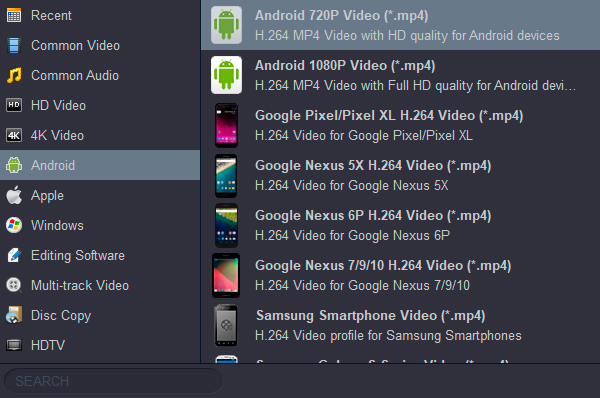Switch to Common Audio category
The height and width of the screenshot is (398, 600).
point(100,75)
